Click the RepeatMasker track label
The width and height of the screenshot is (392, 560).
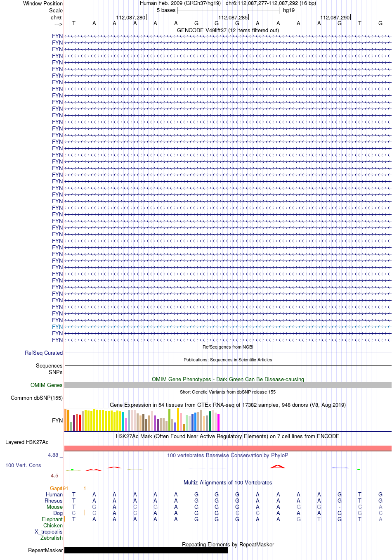45,550
